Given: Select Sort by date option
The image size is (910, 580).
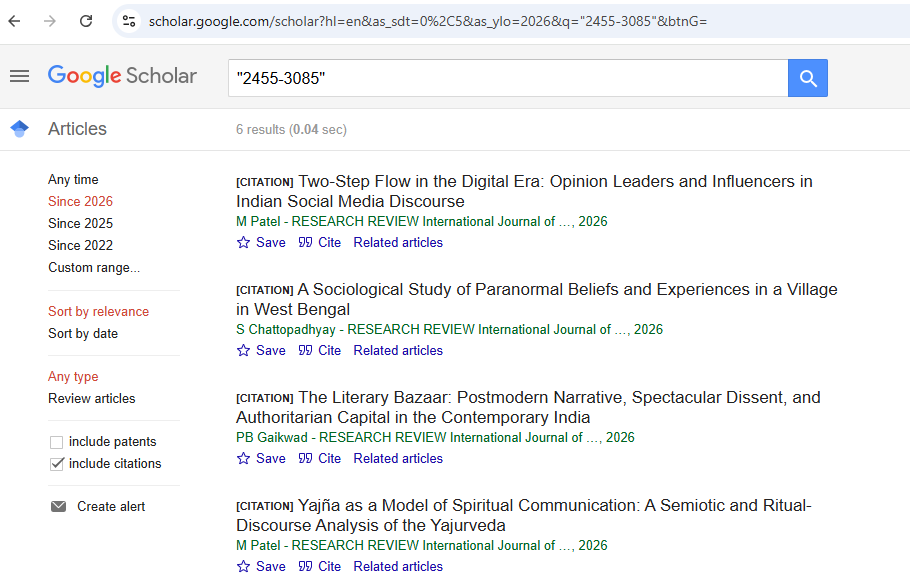Looking at the screenshot, I should pos(83,334).
